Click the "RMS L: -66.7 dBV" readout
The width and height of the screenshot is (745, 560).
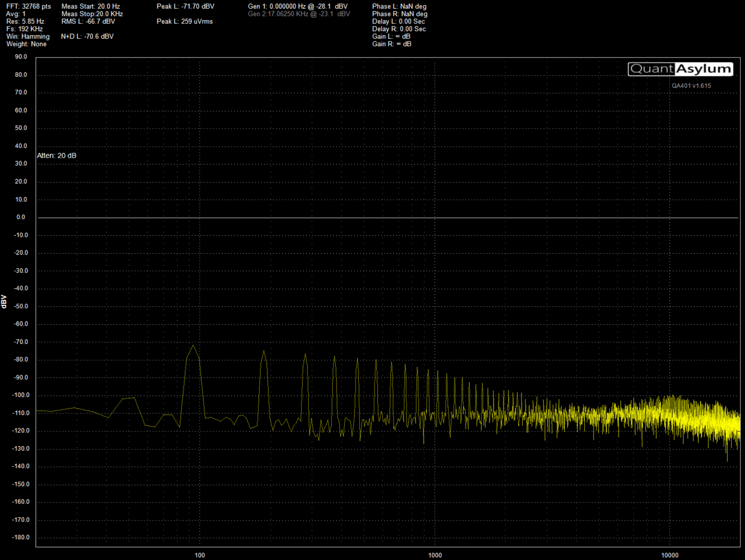pyautogui.click(x=88, y=21)
